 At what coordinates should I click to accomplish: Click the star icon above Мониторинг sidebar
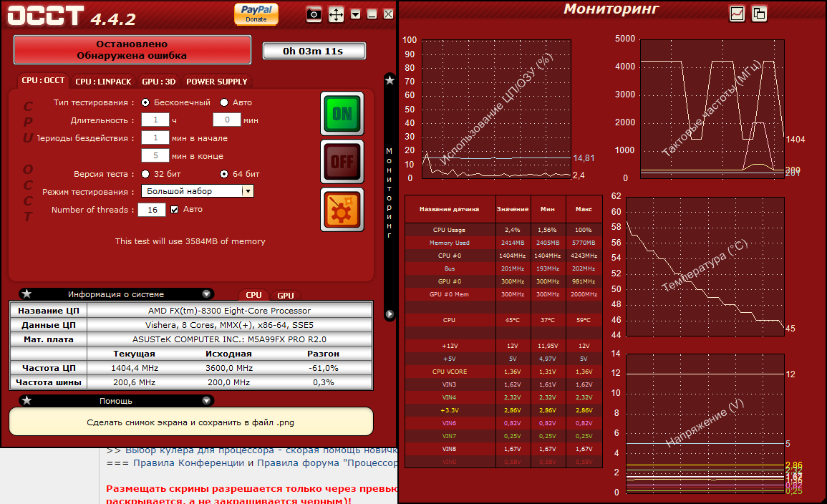coord(390,80)
